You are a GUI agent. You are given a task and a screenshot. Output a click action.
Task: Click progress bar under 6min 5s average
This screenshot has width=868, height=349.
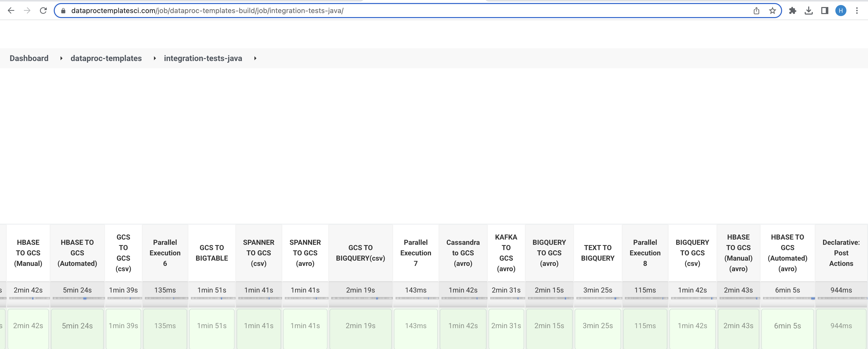tap(789, 298)
